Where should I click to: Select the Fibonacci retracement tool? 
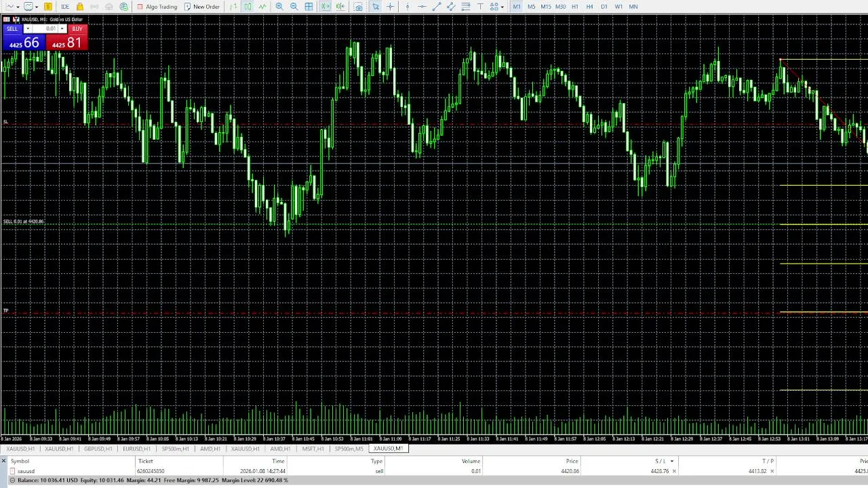pyautogui.click(x=466, y=7)
